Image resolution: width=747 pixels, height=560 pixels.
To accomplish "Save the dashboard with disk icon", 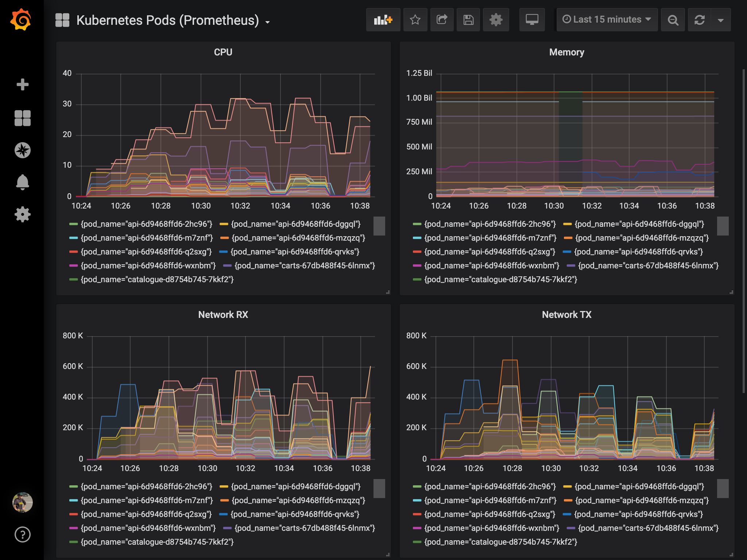I will (468, 20).
